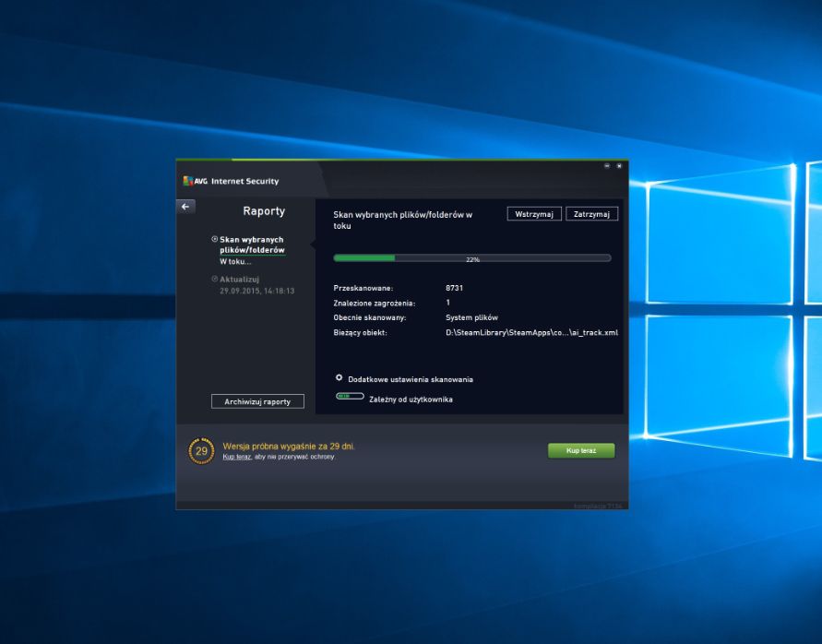822x644 pixels.
Task: Click the Bieżący obiekt label
Action: coord(360,332)
